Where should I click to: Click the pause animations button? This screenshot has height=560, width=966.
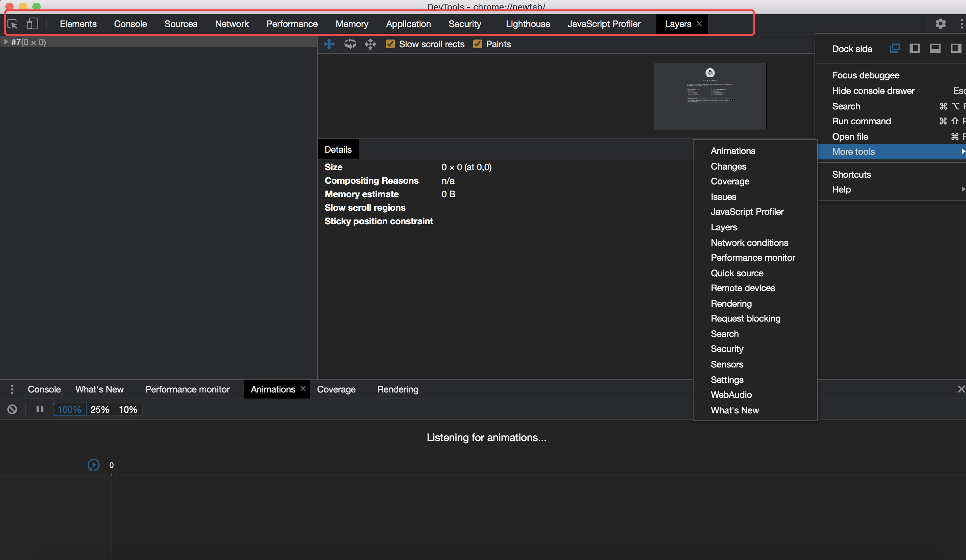[x=38, y=409]
